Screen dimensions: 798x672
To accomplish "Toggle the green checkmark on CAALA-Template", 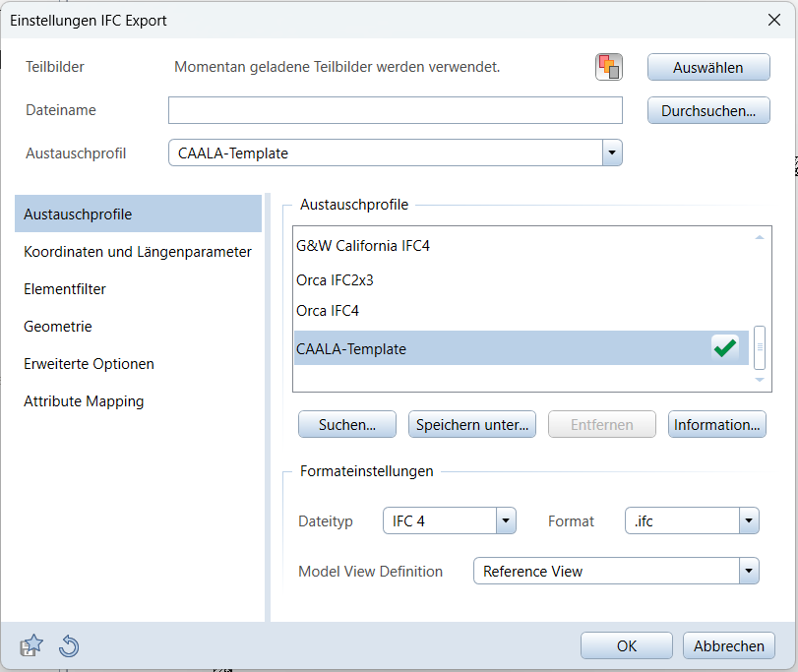I will click(x=725, y=347).
